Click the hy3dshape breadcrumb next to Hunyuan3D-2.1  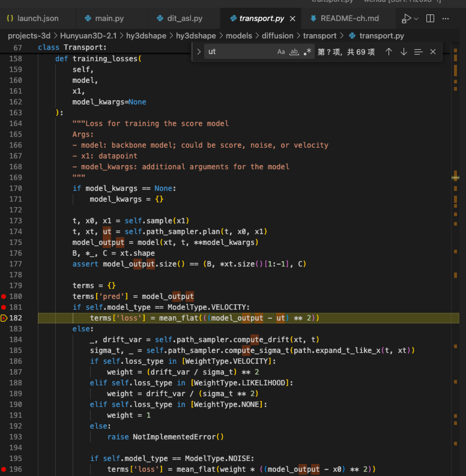(146, 36)
